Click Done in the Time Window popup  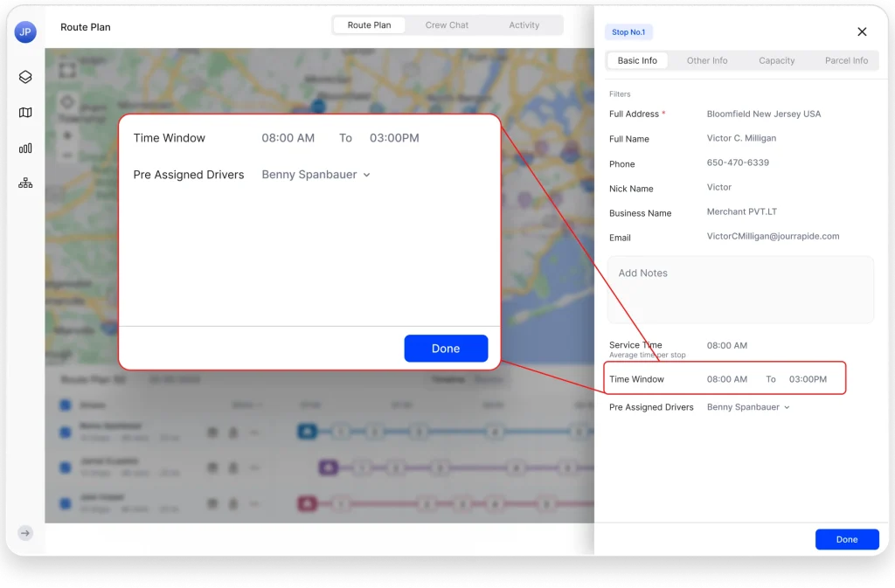click(446, 349)
